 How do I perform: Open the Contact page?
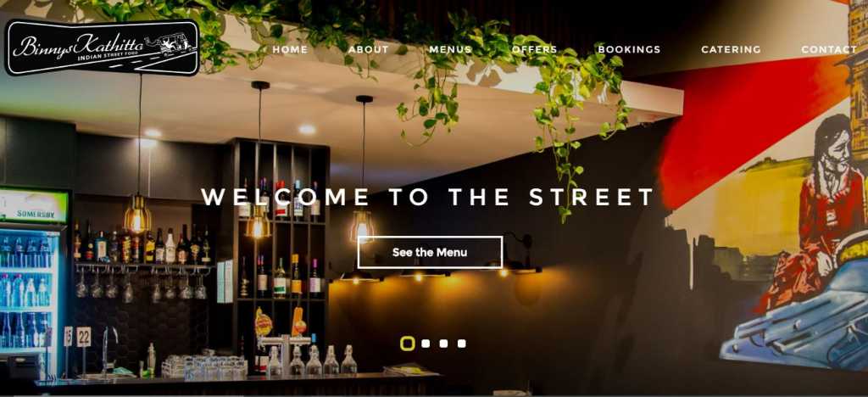829,49
